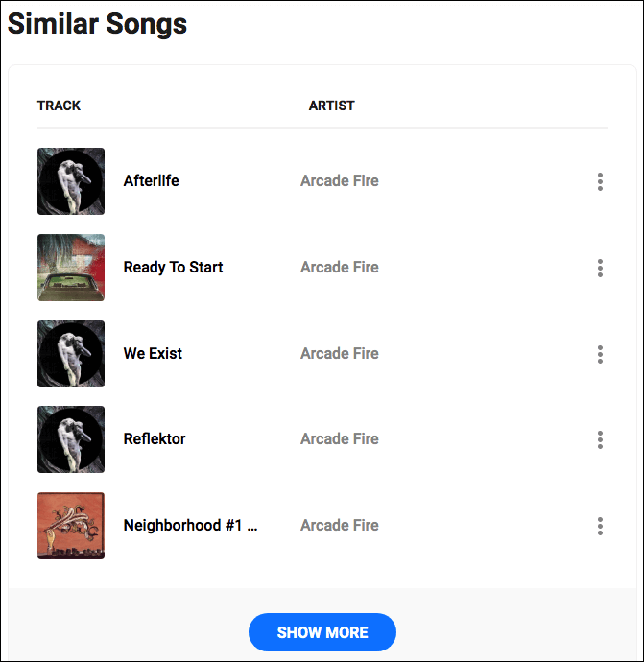The height and width of the screenshot is (662, 644).
Task: Open more options for Neighborhood #1 track
Action: pyautogui.click(x=600, y=526)
